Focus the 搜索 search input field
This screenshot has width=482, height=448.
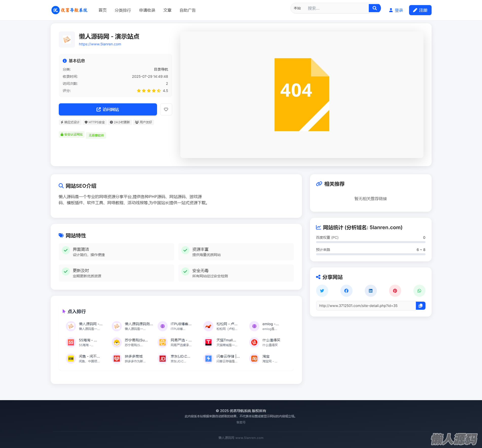pos(336,8)
